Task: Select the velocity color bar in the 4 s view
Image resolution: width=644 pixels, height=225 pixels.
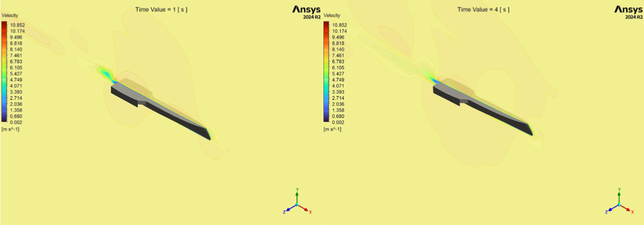Action: pyautogui.click(x=326, y=72)
